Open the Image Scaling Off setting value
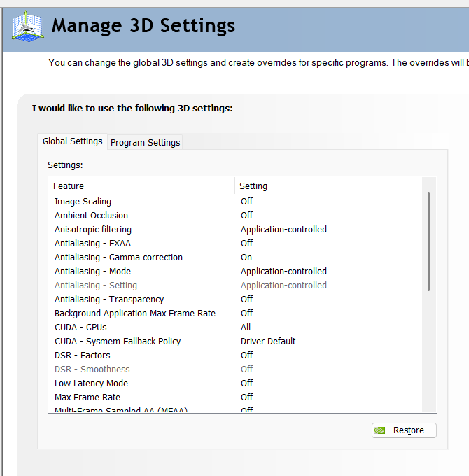 (247, 202)
